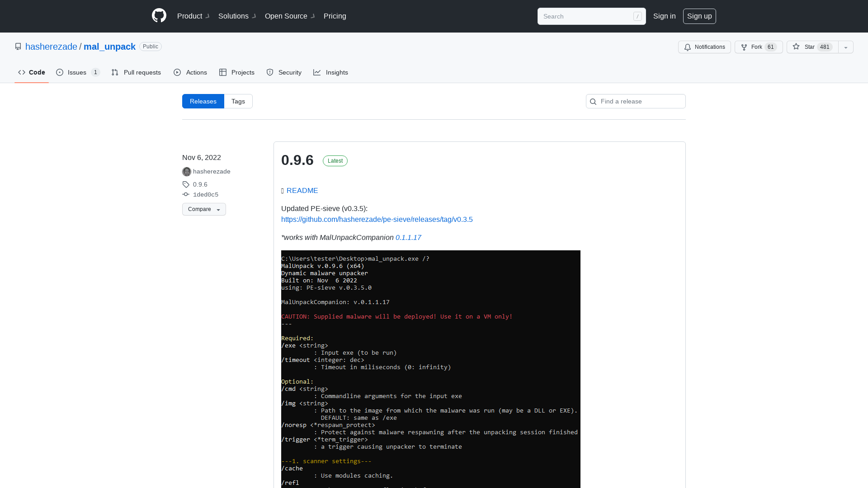
Task: Open the 0.9.6 tag link in sidebar
Action: point(200,184)
